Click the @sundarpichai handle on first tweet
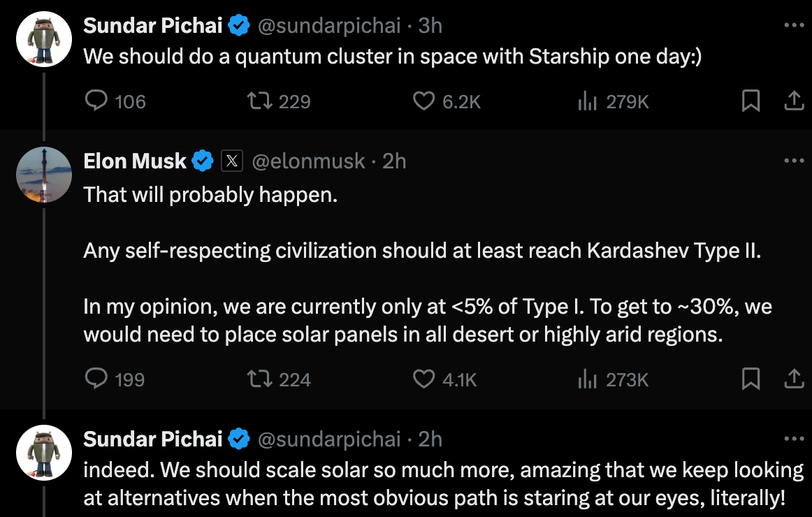812x517 pixels. coord(329,26)
